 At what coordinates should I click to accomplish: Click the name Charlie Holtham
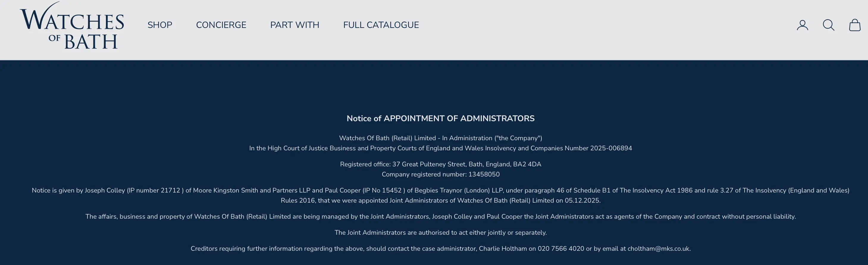(x=503, y=249)
